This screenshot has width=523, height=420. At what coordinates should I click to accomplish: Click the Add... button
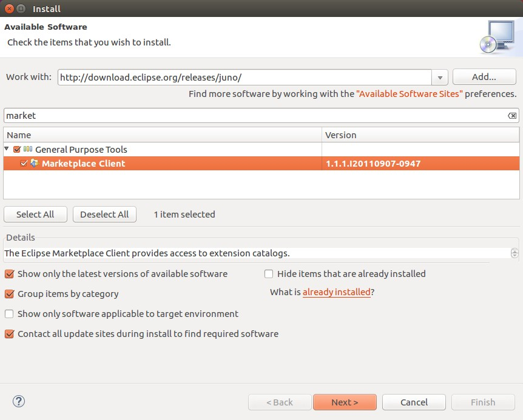[484, 77]
